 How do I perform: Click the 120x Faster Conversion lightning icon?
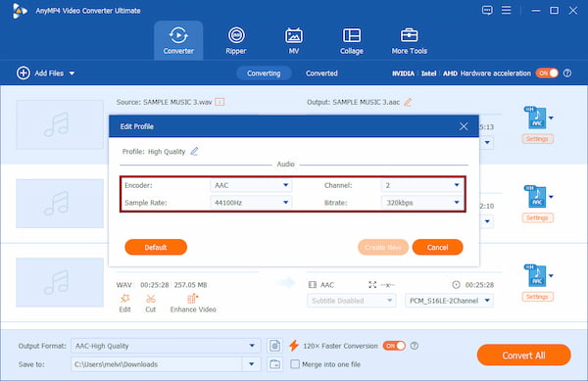click(x=294, y=346)
